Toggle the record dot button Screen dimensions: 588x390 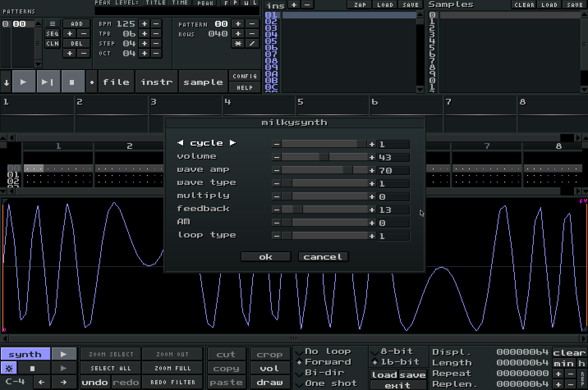[92, 82]
